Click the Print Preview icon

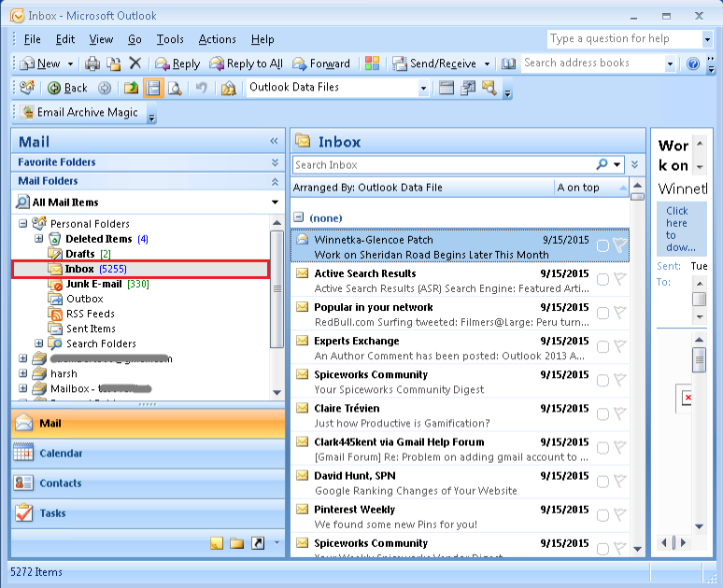pyautogui.click(x=175, y=88)
